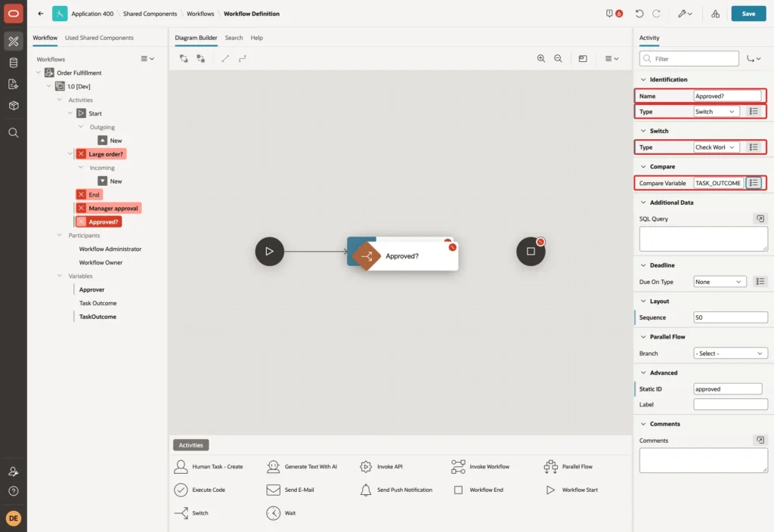The height and width of the screenshot is (532, 774).
Task: Toggle the diagram navigator panel icon
Action: (x=583, y=58)
